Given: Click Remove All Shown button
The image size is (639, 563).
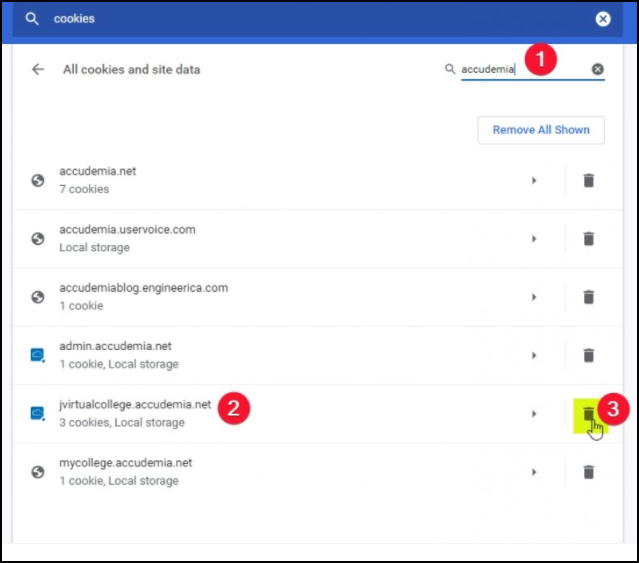Looking at the screenshot, I should point(541,130).
